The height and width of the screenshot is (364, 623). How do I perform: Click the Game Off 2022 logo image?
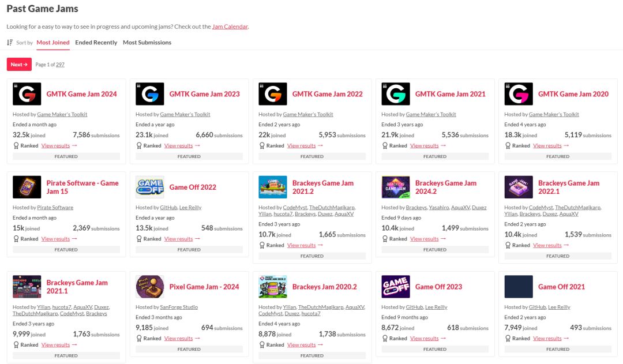pos(150,187)
